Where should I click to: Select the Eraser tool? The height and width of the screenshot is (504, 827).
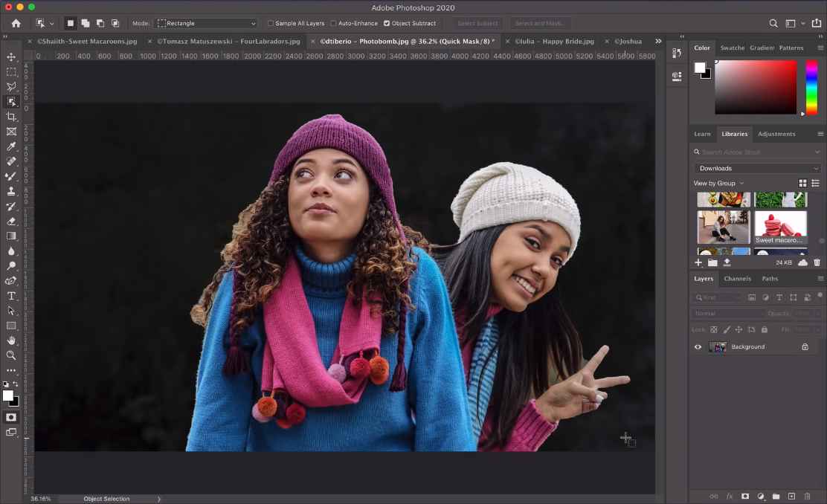[x=11, y=221]
